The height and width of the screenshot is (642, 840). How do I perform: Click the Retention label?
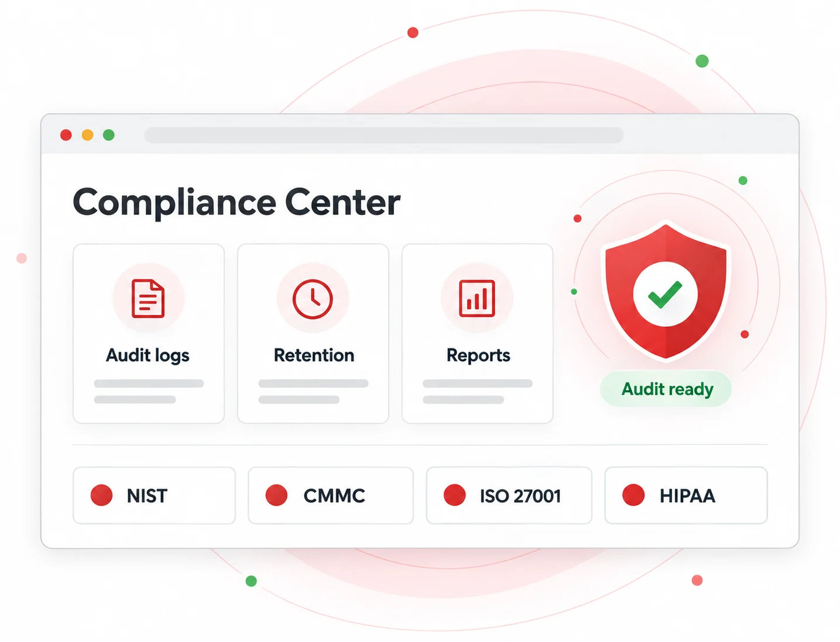pos(314,355)
